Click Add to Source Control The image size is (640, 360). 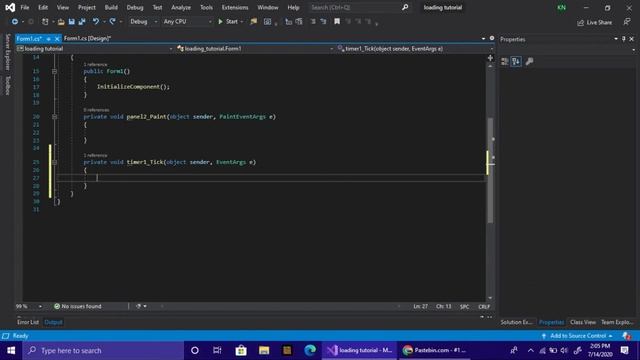tap(577, 336)
